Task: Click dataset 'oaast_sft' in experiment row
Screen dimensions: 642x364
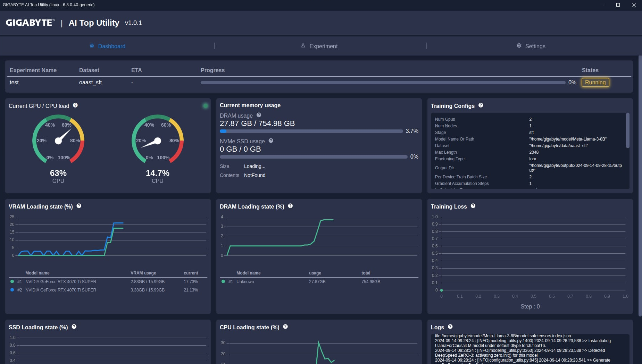Action: 90,83
